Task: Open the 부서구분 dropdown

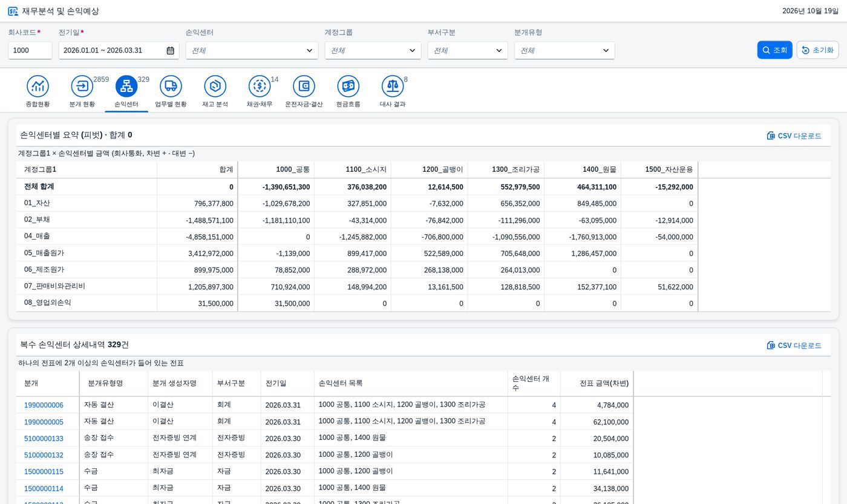Action: pyautogui.click(x=468, y=50)
